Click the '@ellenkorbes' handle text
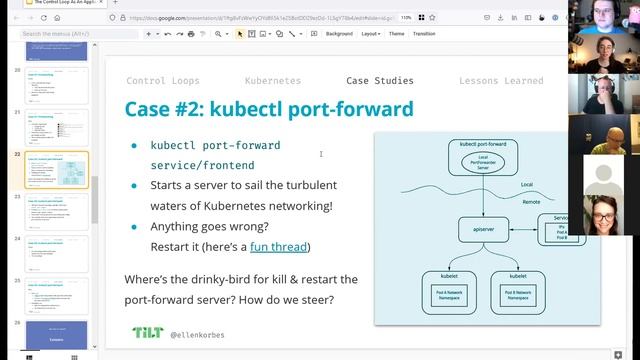 (x=197, y=335)
